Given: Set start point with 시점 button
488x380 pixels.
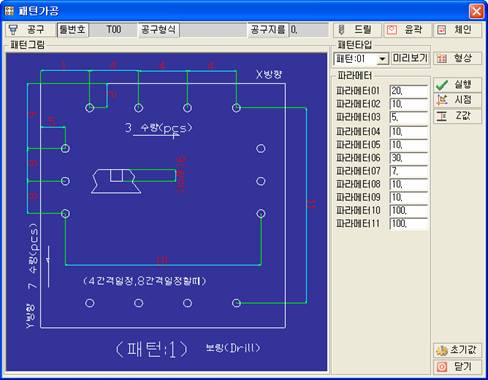Looking at the screenshot, I should click(457, 100).
